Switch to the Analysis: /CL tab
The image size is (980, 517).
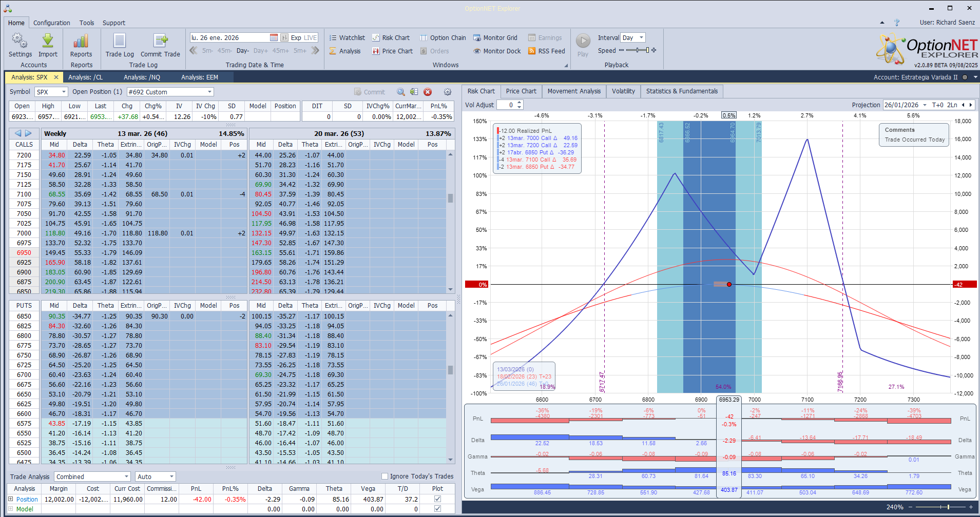(x=86, y=77)
